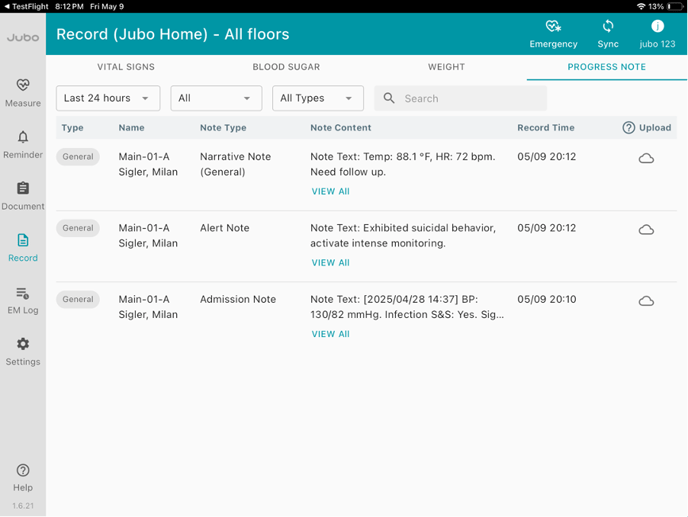Click the Record Time column header
The image size is (688, 517).
545,128
